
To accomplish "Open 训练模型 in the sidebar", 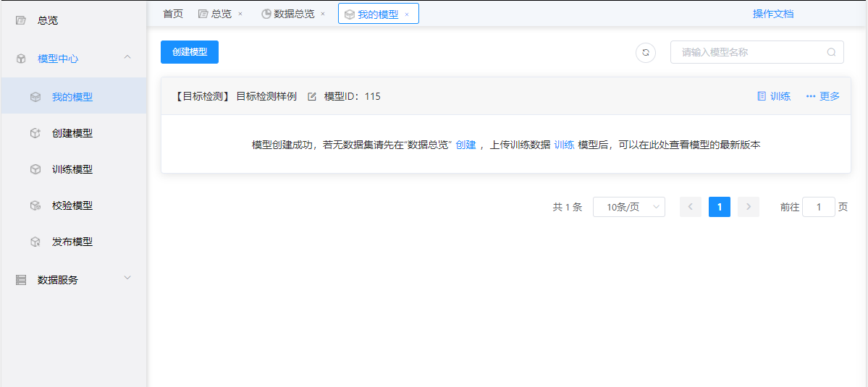I will point(73,170).
